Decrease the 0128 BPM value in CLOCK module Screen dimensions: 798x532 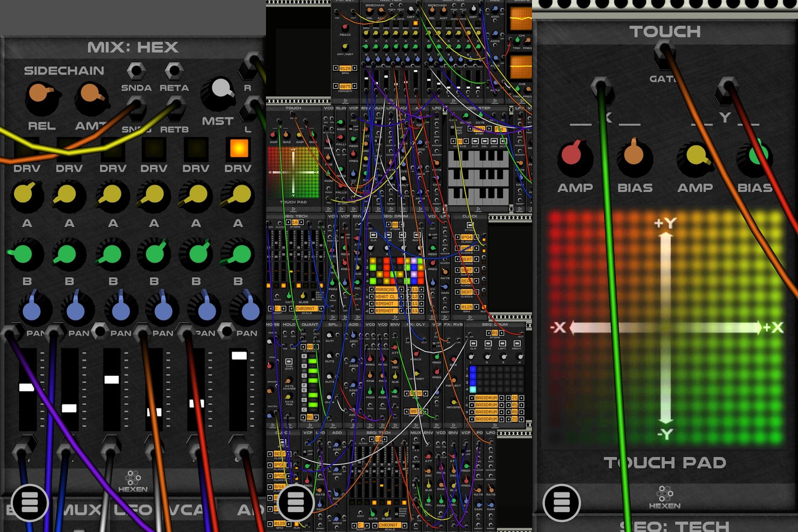[458, 307]
